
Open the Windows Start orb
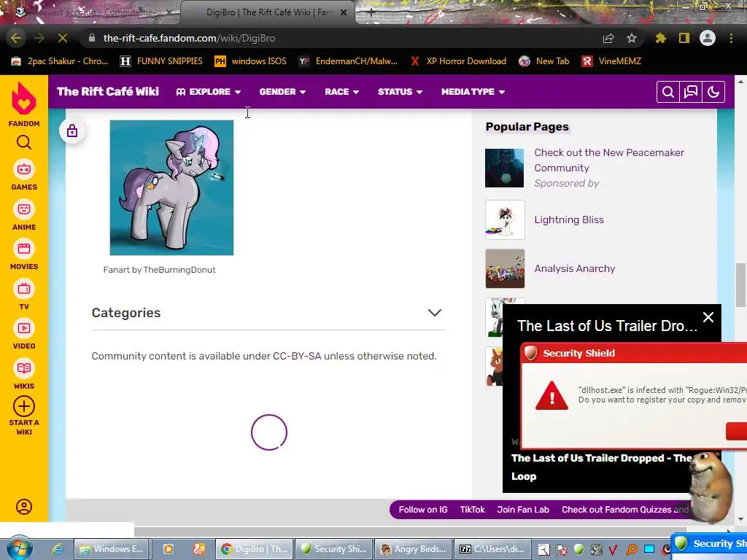point(18,548)
